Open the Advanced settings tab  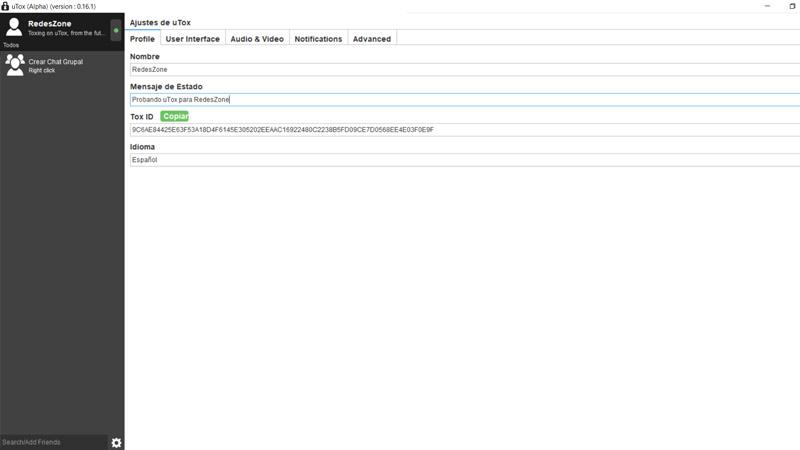(372, 39)
